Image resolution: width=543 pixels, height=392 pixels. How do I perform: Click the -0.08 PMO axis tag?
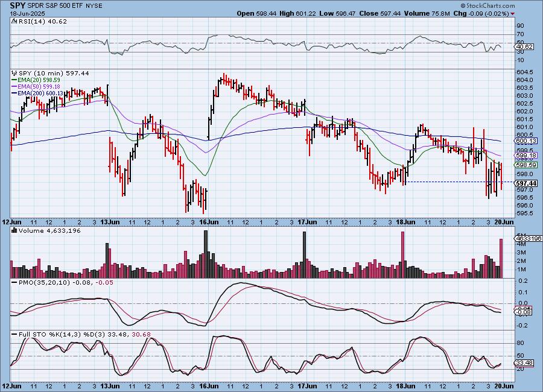tap(524, 312)
